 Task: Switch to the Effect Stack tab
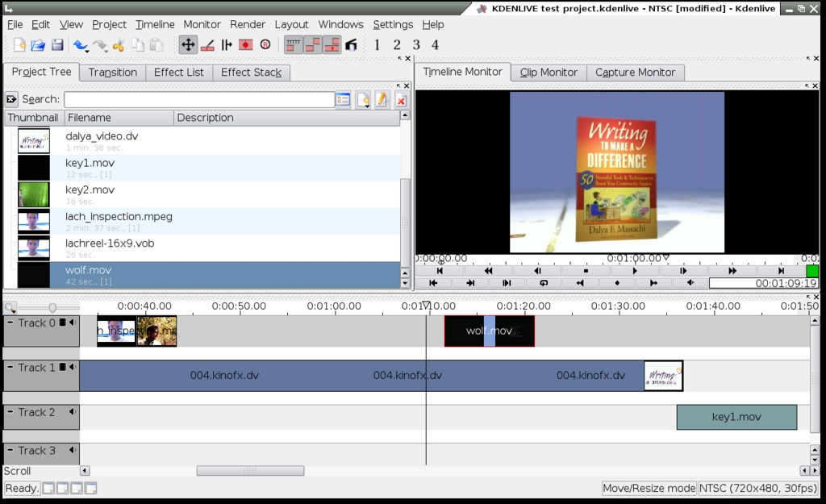[251, 73]
